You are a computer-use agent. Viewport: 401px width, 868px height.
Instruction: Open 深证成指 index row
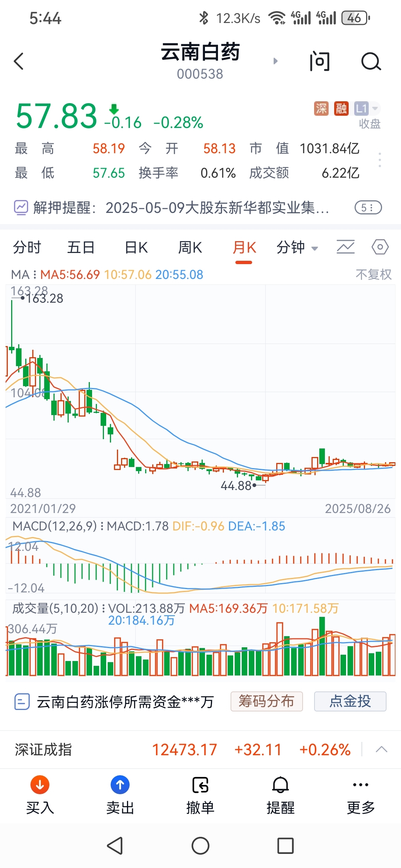(200, 750)
